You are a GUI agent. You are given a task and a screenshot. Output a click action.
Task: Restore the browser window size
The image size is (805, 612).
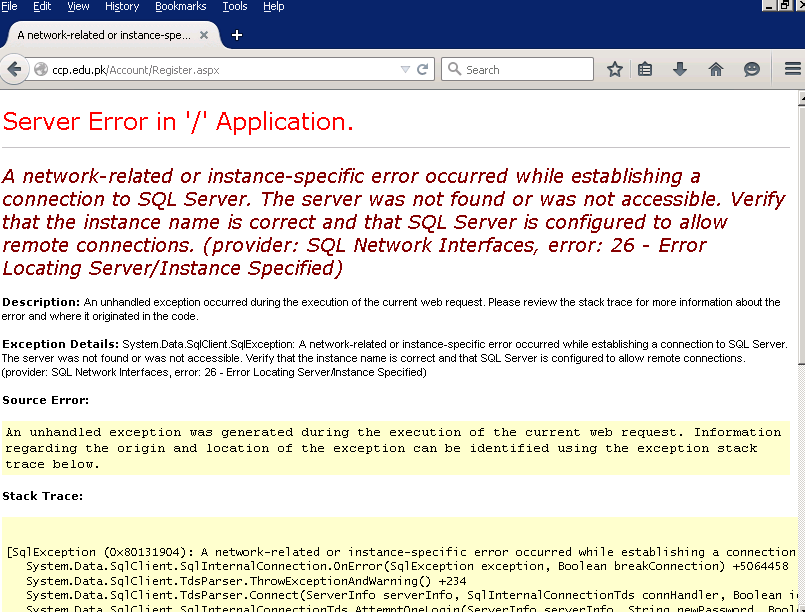785,6
